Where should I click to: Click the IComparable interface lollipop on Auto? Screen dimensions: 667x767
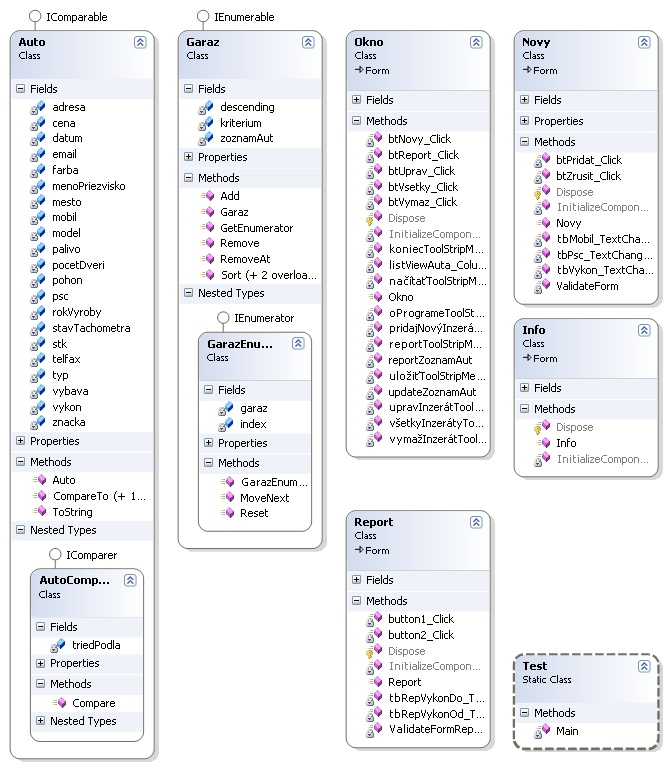[36, 17]
